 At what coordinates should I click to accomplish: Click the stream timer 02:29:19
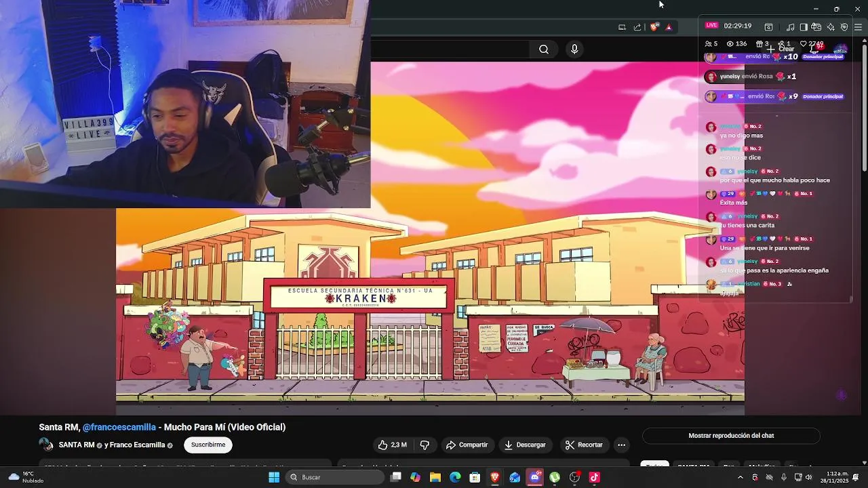coord(737,26)
